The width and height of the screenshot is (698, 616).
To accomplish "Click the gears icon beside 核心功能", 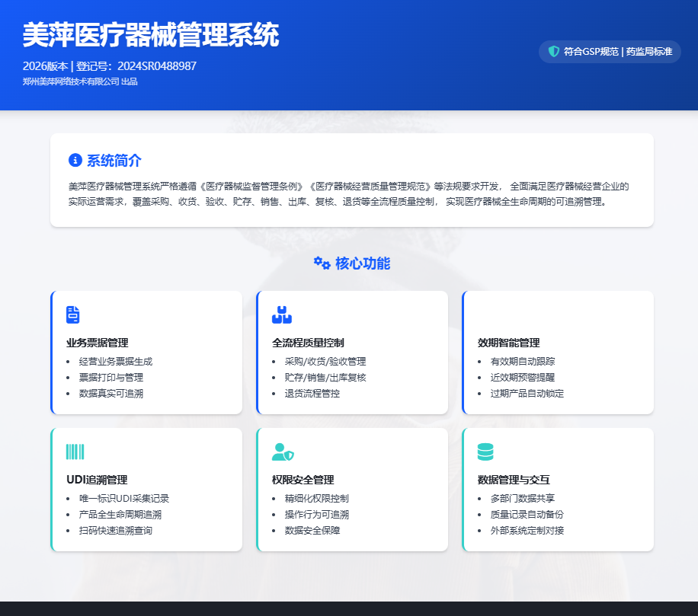I will [322, 263].
